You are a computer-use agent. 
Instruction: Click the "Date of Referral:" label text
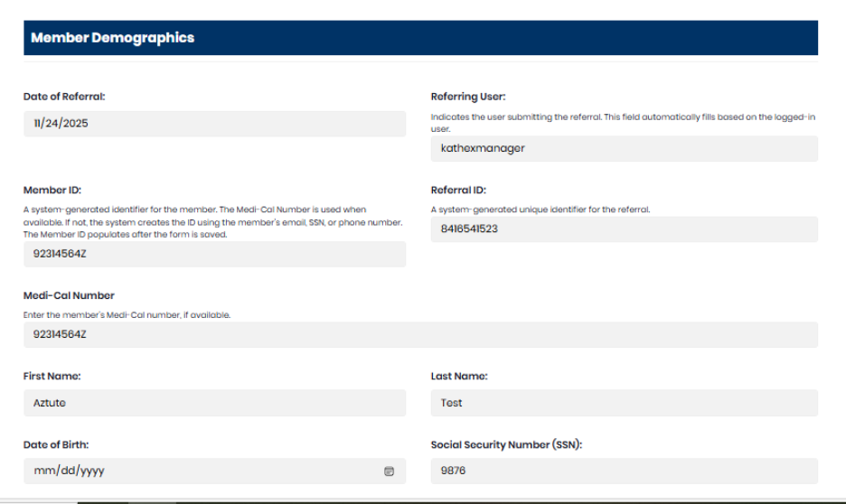tap(64, 97)
